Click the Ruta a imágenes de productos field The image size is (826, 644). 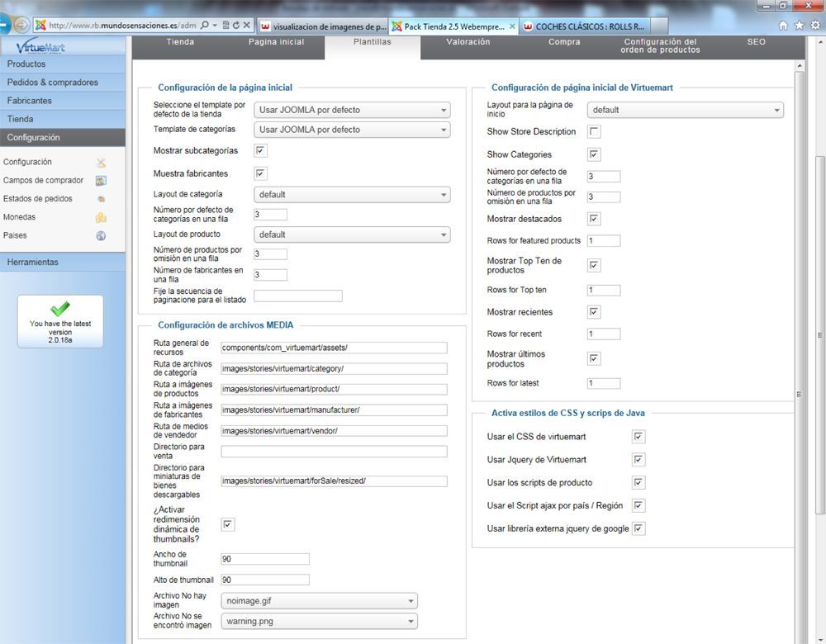pos(334,390)
